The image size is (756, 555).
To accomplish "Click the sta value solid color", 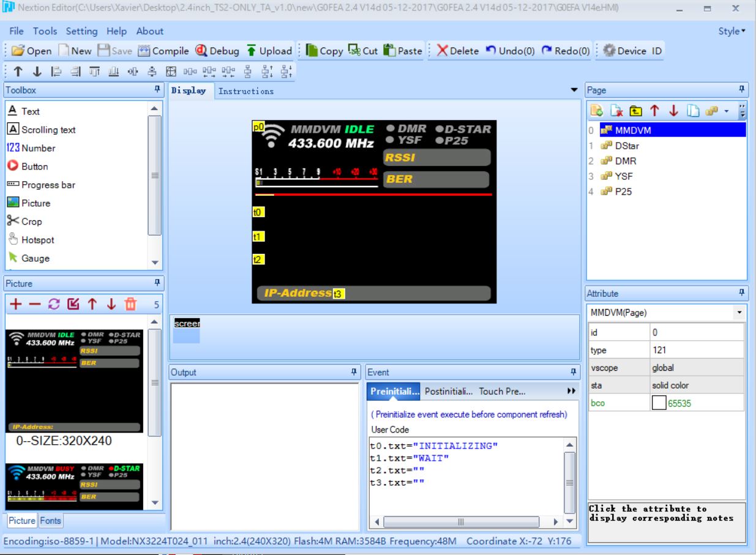I will (697, 386).
